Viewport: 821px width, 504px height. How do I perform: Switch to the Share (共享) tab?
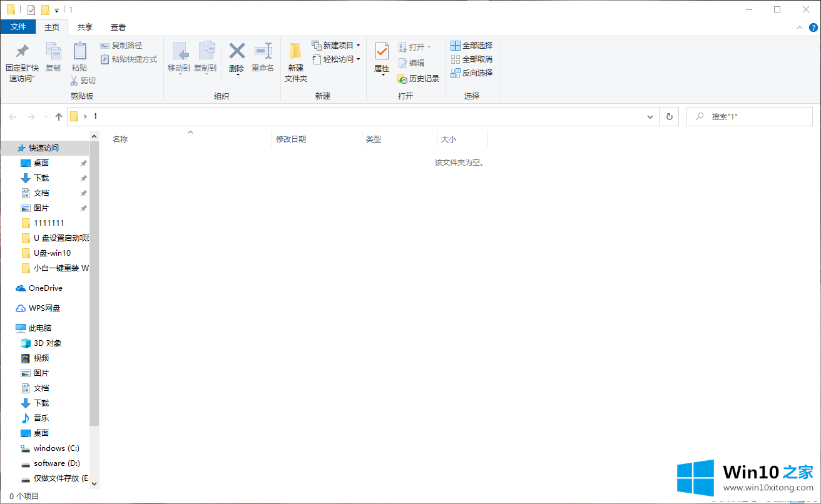85,28
